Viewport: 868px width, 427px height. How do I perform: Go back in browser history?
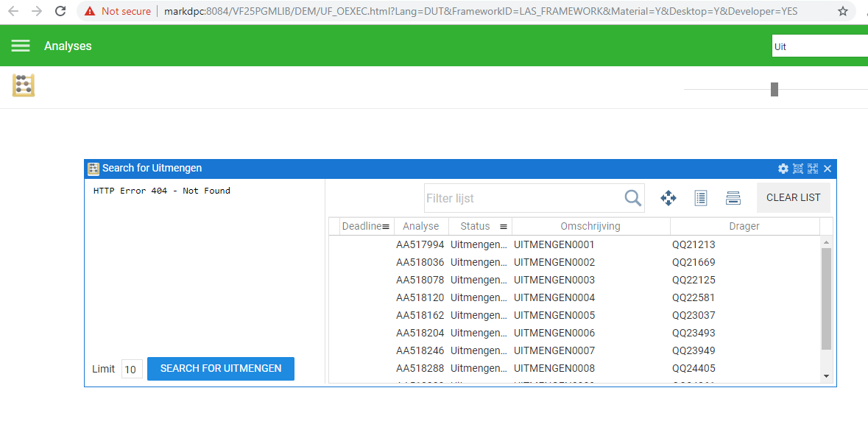[x=13, y=11]
